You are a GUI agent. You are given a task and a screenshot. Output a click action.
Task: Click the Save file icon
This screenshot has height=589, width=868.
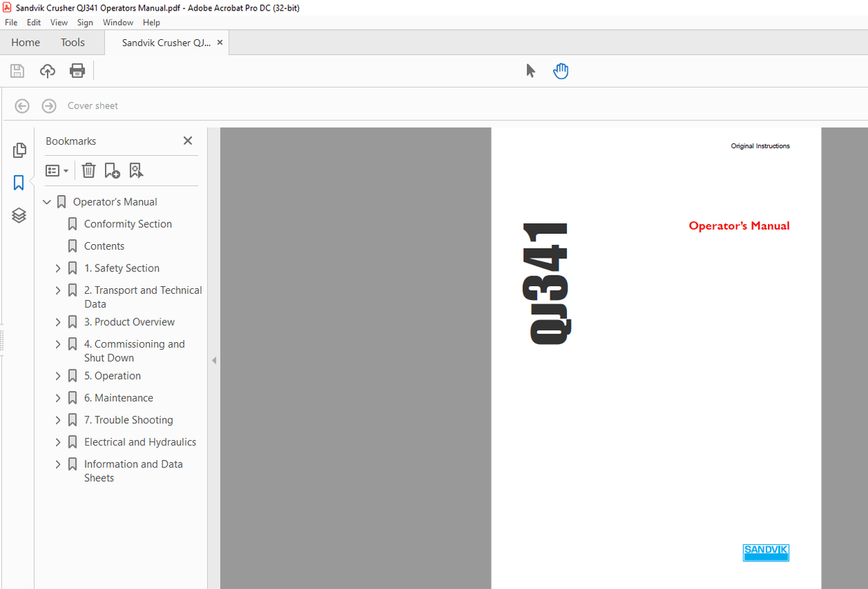[x=17, y=71]
